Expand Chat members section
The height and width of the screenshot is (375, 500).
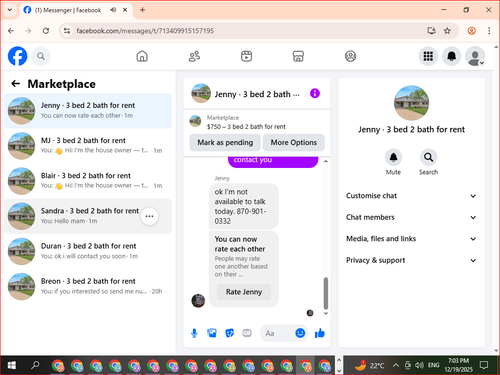point(411,217)
